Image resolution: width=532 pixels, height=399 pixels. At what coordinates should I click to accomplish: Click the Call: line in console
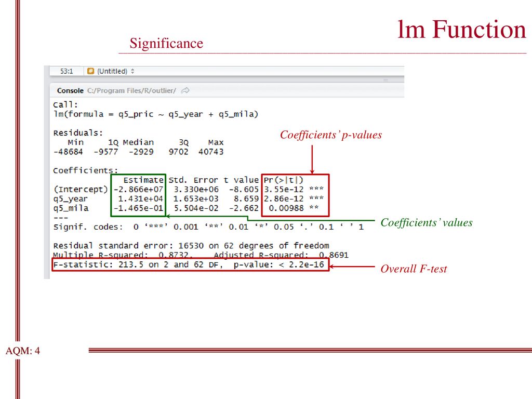65,104
